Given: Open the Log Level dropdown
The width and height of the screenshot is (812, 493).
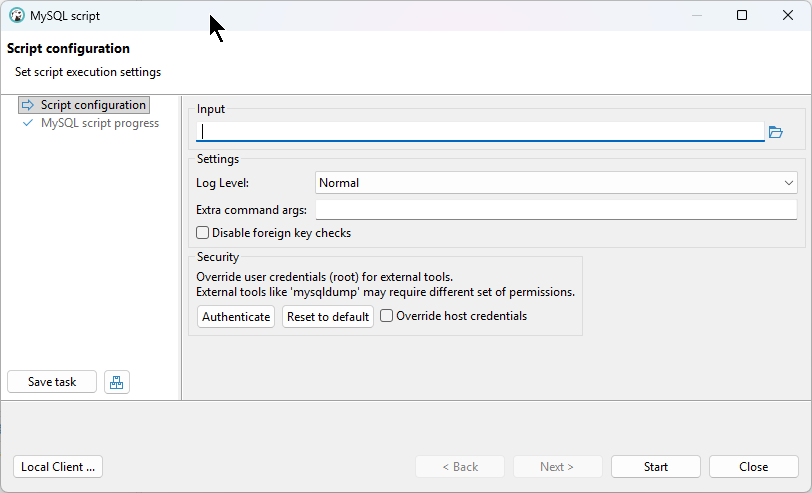Looking at the screenshot, I should tap(556, 183).
